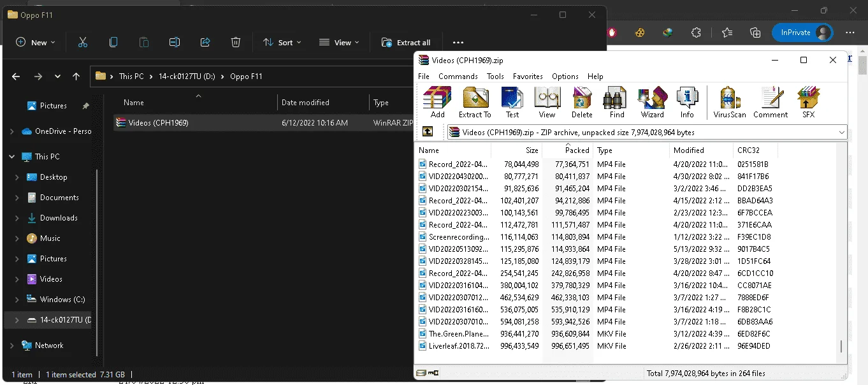Click the cookie extension icon in browser
The image size is (868, 385).
(640, 33)
